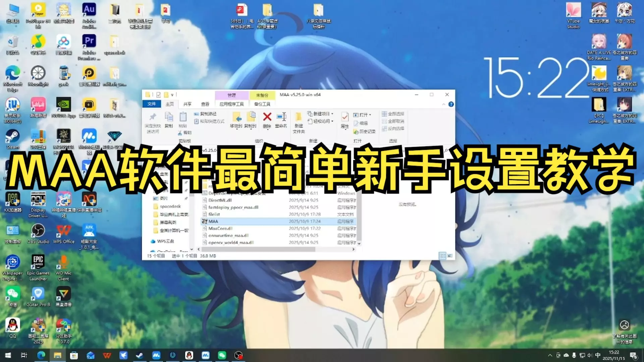Select the NVIDIA App desktop icon

coord(63,107)
